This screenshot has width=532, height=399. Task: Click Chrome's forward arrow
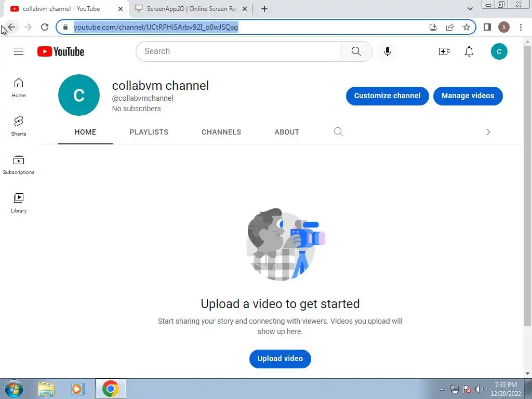click(x=28, y=27)
